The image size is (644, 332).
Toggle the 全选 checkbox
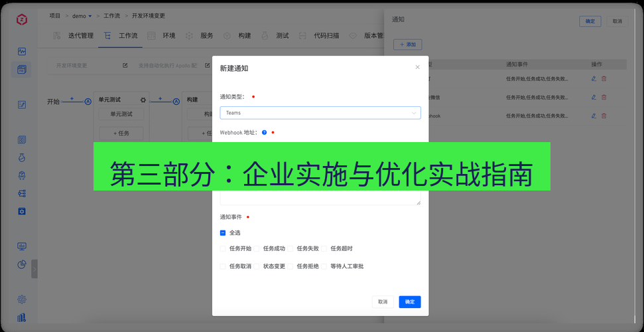click(x=223, y=233)
